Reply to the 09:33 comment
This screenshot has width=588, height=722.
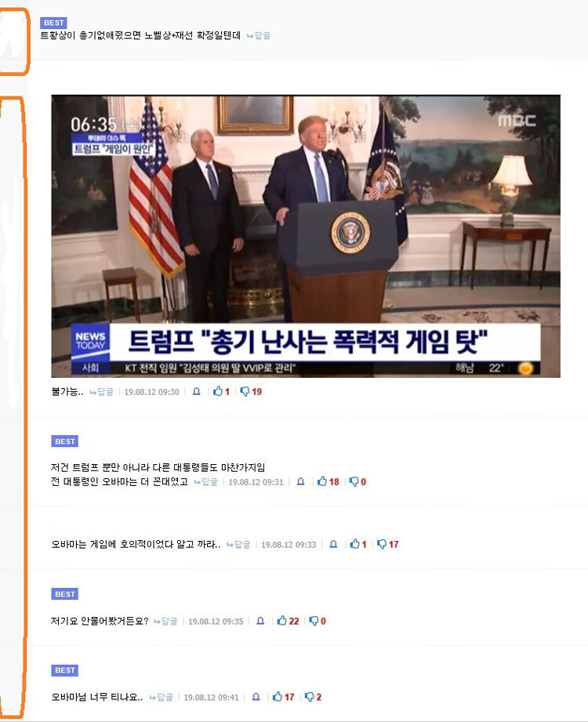click(x=238, y=544)
